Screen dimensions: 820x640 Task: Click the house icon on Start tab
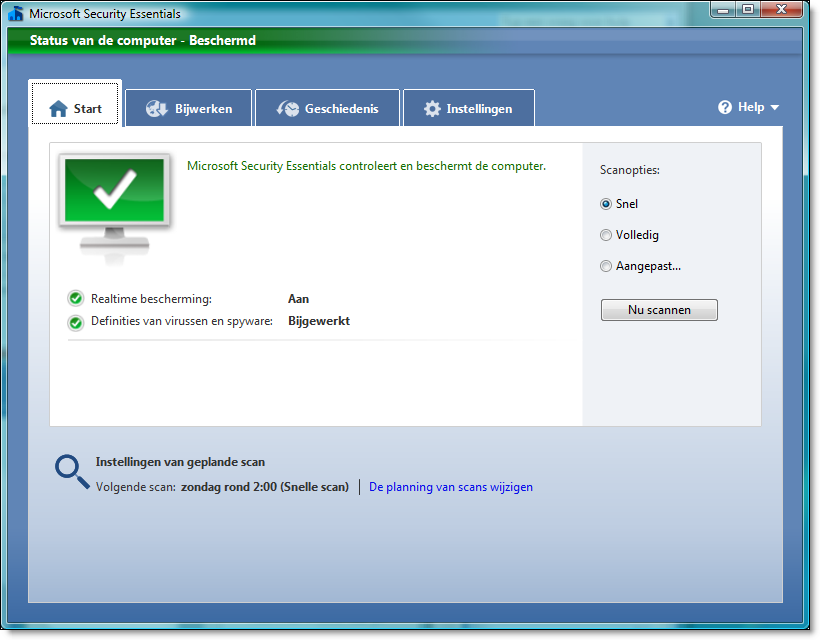point(58,109)
